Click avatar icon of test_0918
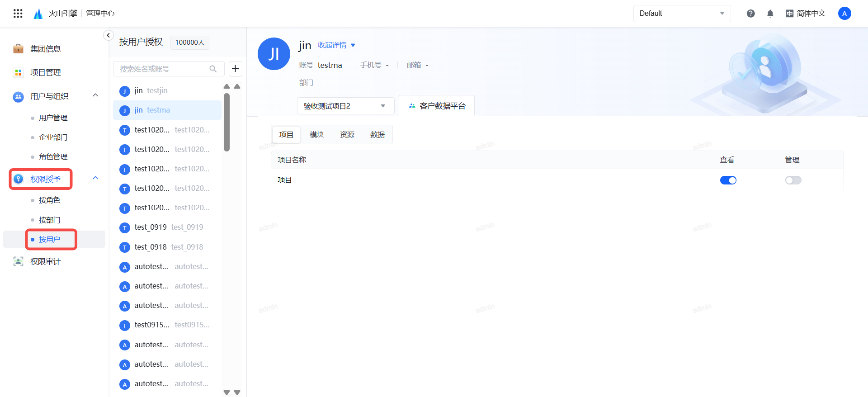Image resolution: width=868 pixels, height=397 pixels. [125, 247]
